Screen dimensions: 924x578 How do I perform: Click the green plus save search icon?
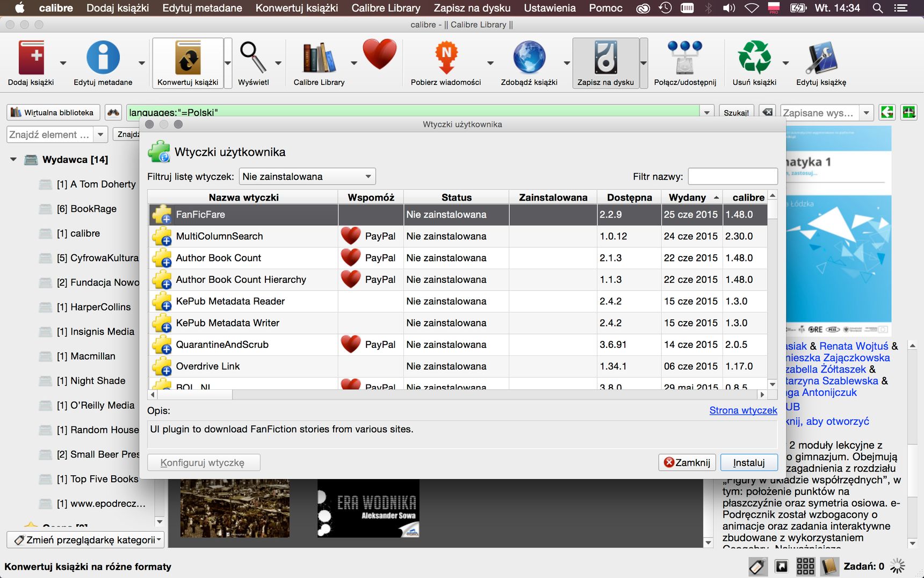[x=909, y=112]
